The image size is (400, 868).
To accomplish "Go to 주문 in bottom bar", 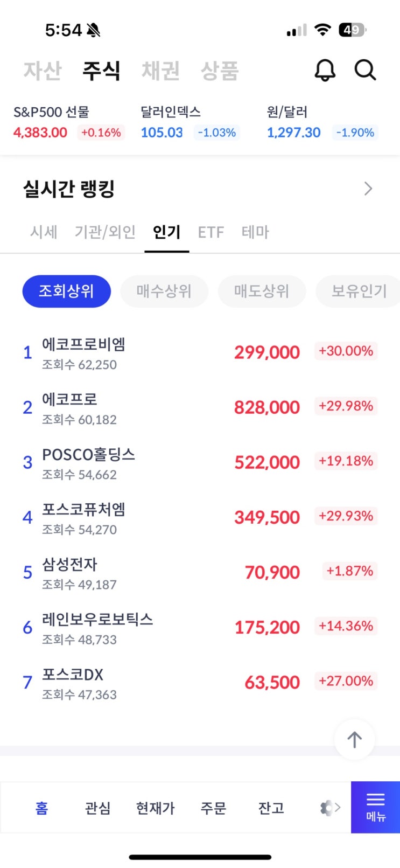I will point(213,808).
